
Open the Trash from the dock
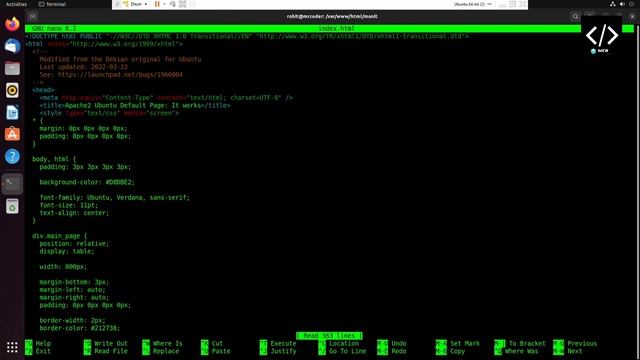pos(12,206)
